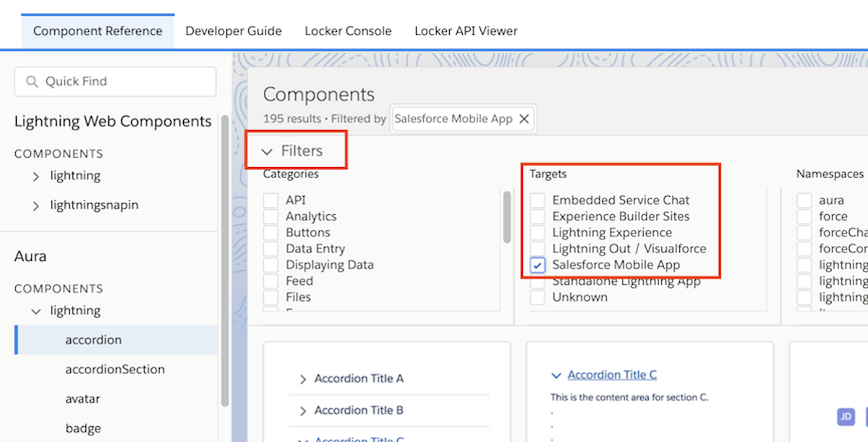The image size is (868, 442).
Task: Uncheck the Salesforce Mobile App target
Action: tap(537, 265)
